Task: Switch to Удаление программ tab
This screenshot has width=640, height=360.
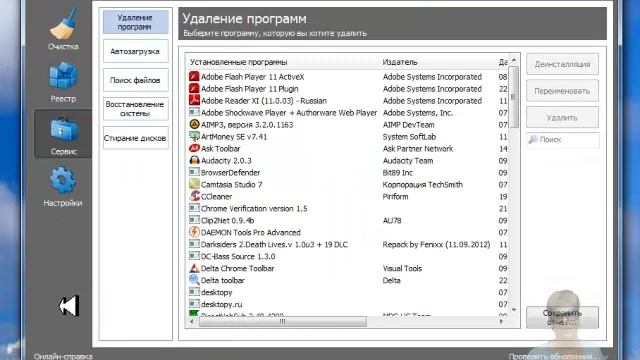Action: click(136, 22)
